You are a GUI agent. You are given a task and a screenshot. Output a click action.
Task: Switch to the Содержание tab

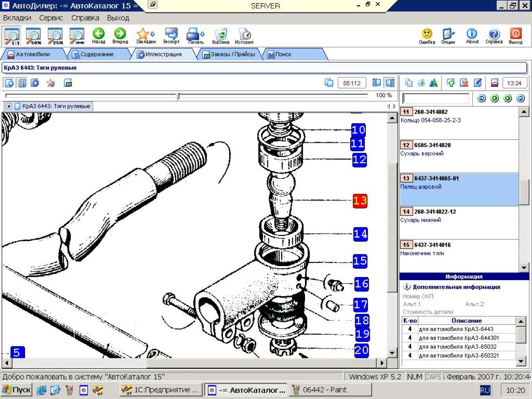pyautogui.click(x=97, y=55)
